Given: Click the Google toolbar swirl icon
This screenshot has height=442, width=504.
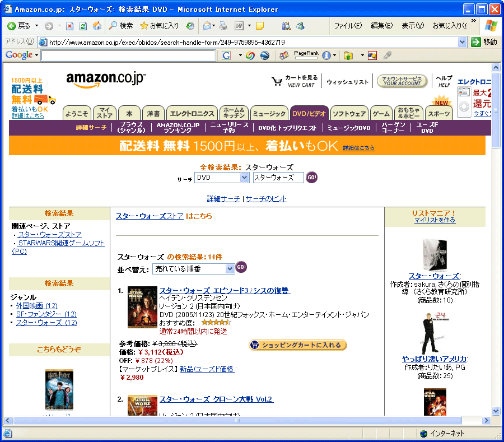Looking at the screenshot, I should point(250,55).
